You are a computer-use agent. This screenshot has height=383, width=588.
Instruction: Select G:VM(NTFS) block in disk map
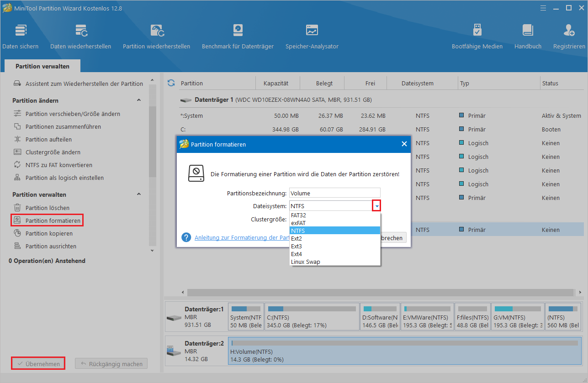point(518,316)
